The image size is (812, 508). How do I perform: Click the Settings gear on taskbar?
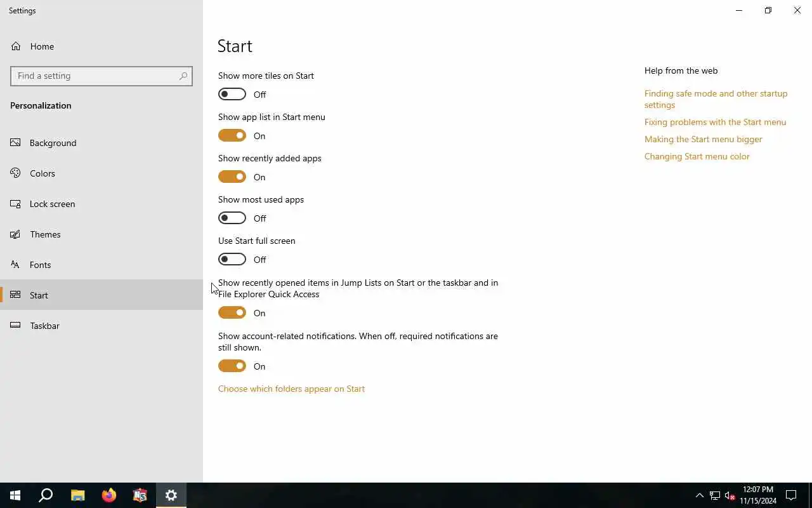pyautogui.click(x=171, y=495)
